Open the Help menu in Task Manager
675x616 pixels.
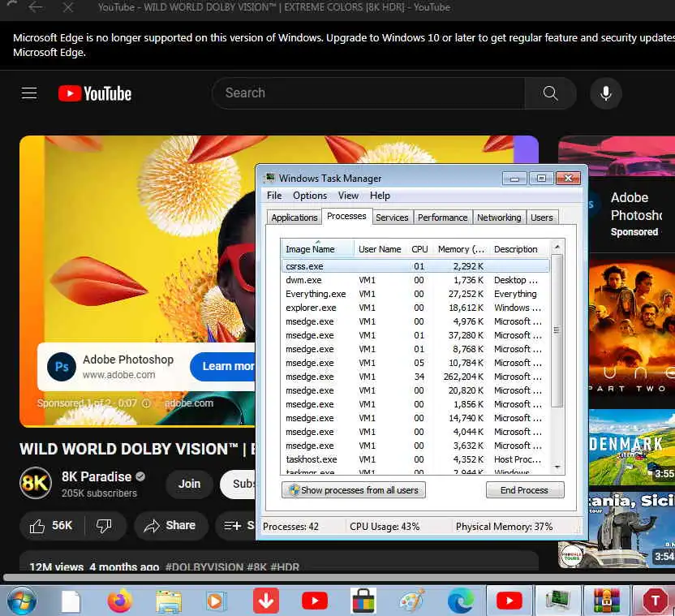pyautogui.click(x=380, y=196)
